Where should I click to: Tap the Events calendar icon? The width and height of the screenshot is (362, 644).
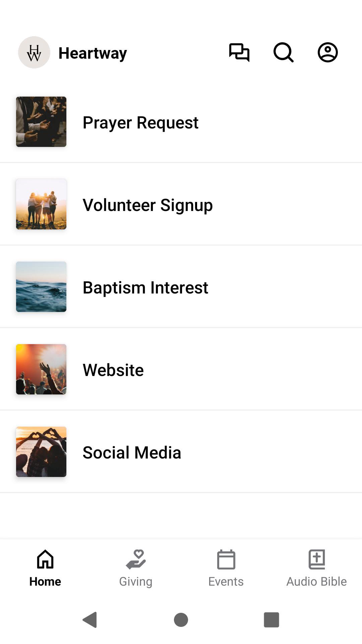pos(226,559)
